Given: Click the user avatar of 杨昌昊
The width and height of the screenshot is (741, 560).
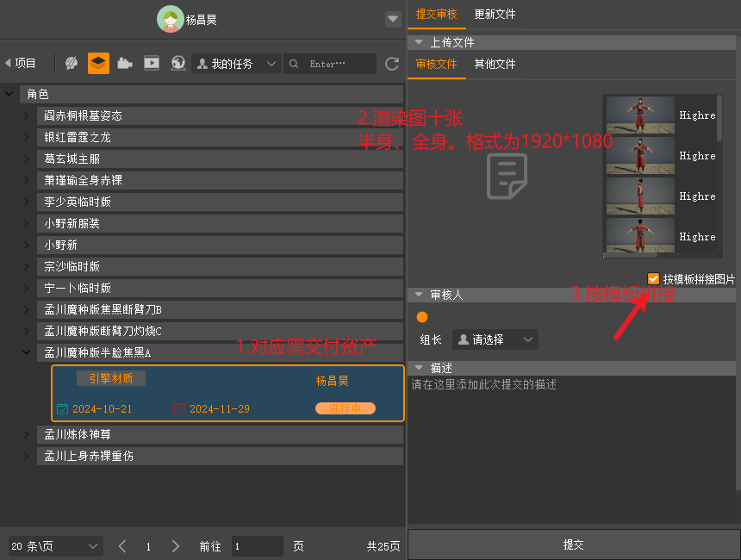Looking at the screenshot, I should [x=170, y=19].
